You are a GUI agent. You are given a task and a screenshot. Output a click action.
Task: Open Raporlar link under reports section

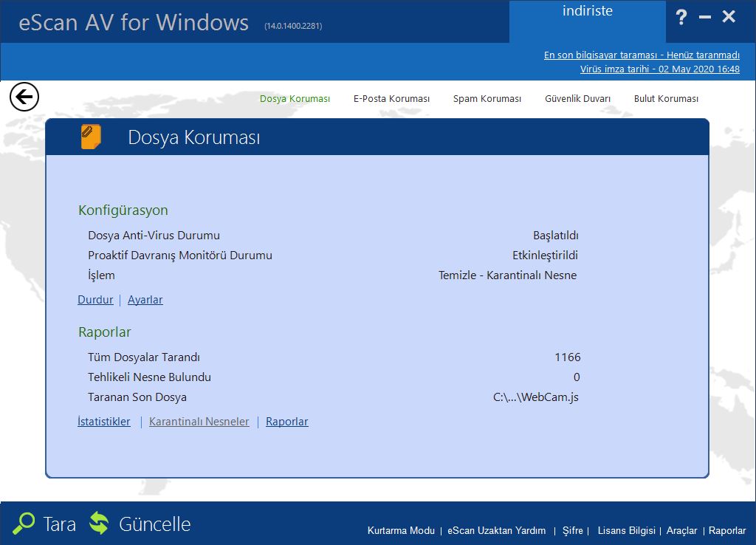pos(287,422)
